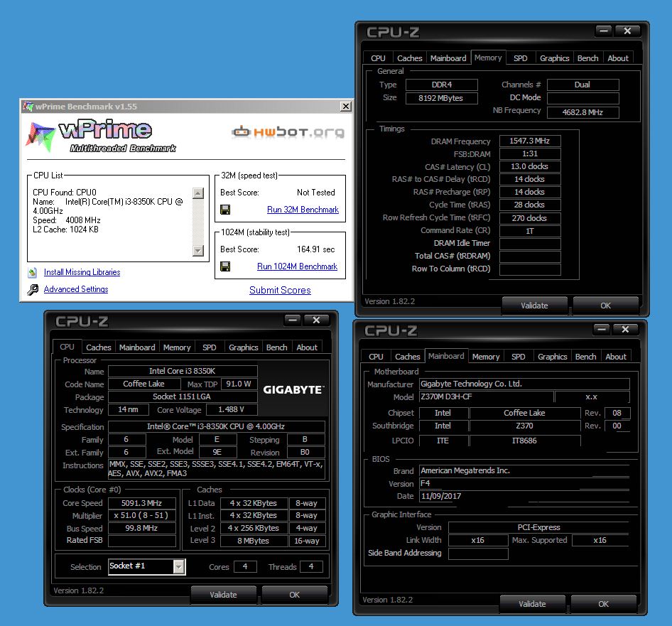The image size is (672, 626).
Task: Click the Specification field i3-8350K CPU
Action: [x=217, y=426]
